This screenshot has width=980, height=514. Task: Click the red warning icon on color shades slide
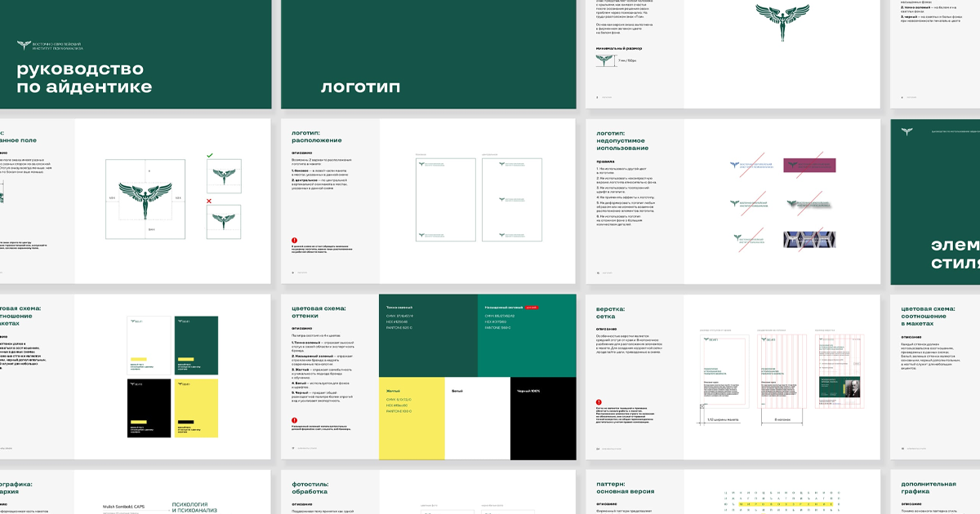point(294,421)
